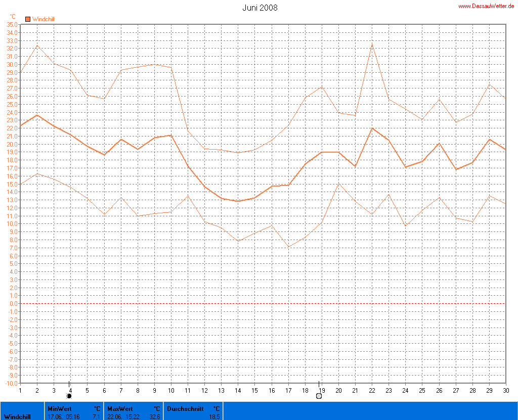Click the 22.06. 15:22 maximum timestamp

click(x=123, y=416)
